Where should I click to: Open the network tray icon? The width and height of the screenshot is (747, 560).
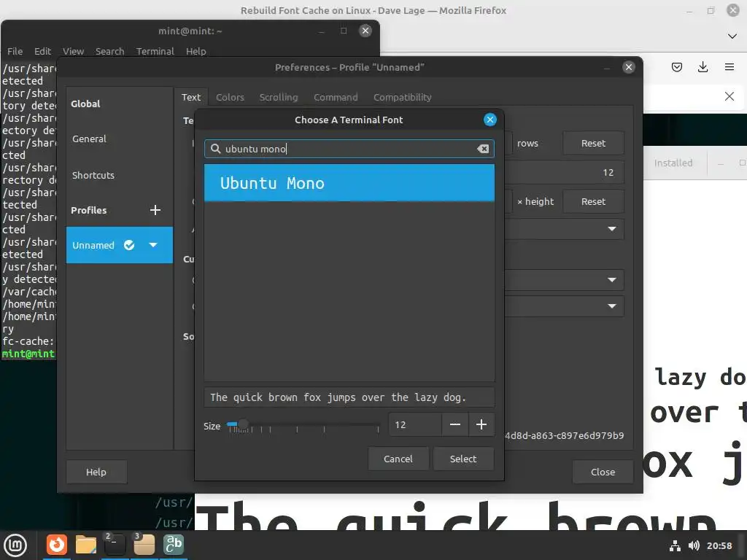click(675, 545)
